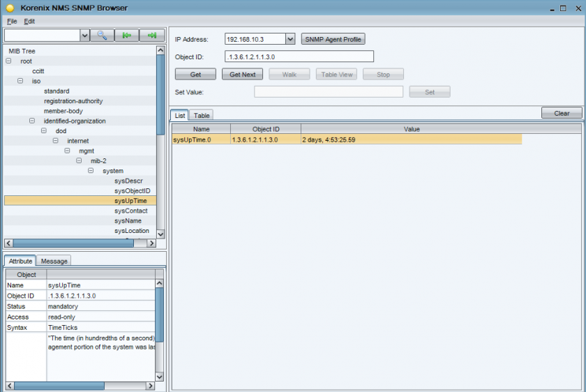Image resolution: width=586 pixels, height=392 pixels.
Task: Click the Object ID input field
Action: (299, 56)
